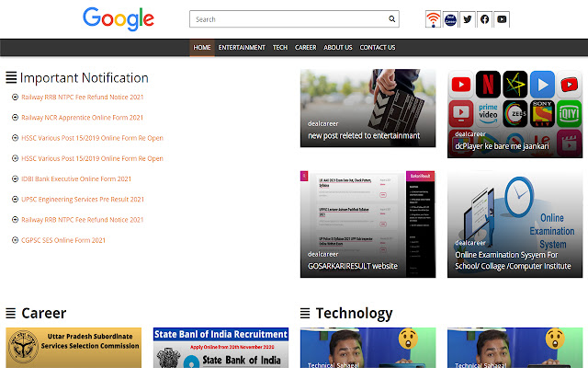The height and width of the screenshot is (368, 588).
Task: Click the list icon beside Important Notification
Action: (11, 77)
